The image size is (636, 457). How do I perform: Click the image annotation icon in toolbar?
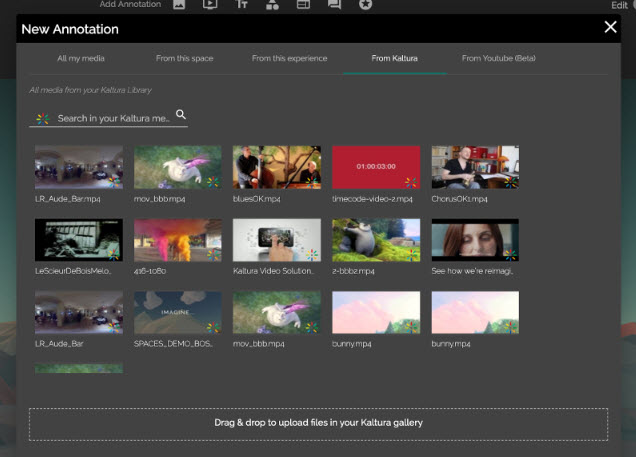(x=179, y=5)
